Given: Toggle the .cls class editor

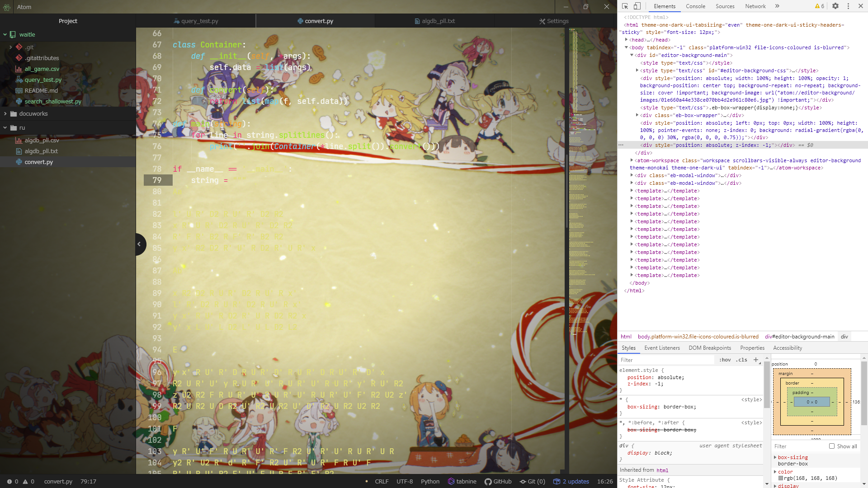Looking at the screenshot, I should click(x=741, y=360).
